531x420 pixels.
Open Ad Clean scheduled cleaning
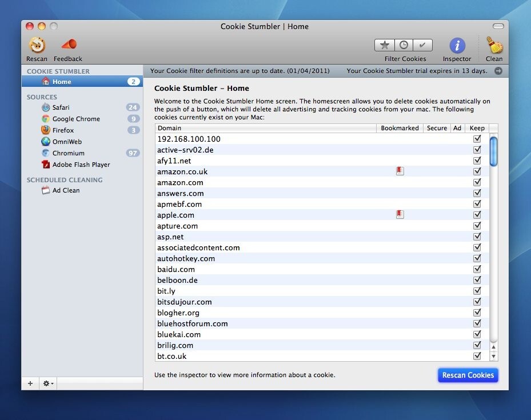82,190
